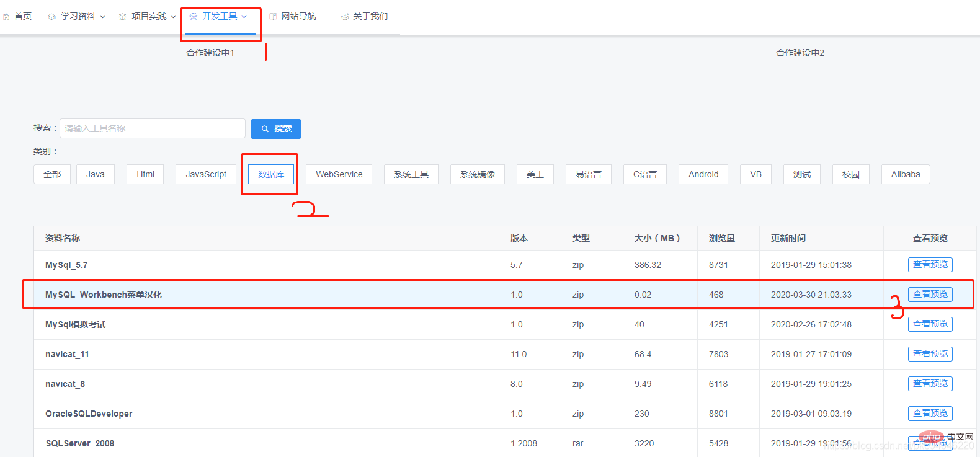The height and width of the screenshot is (457, 980).
Task: Choose the 校园 category
Action: pos(851,174)
